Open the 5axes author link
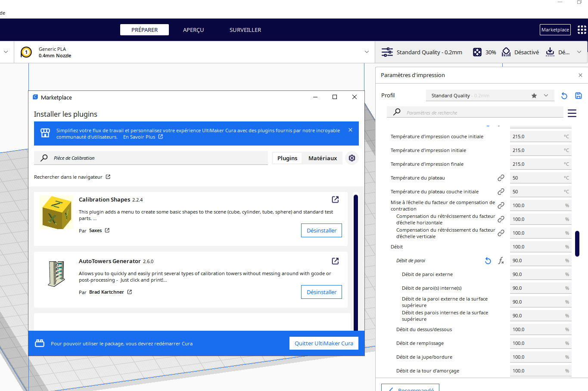 tap(99, 230)
